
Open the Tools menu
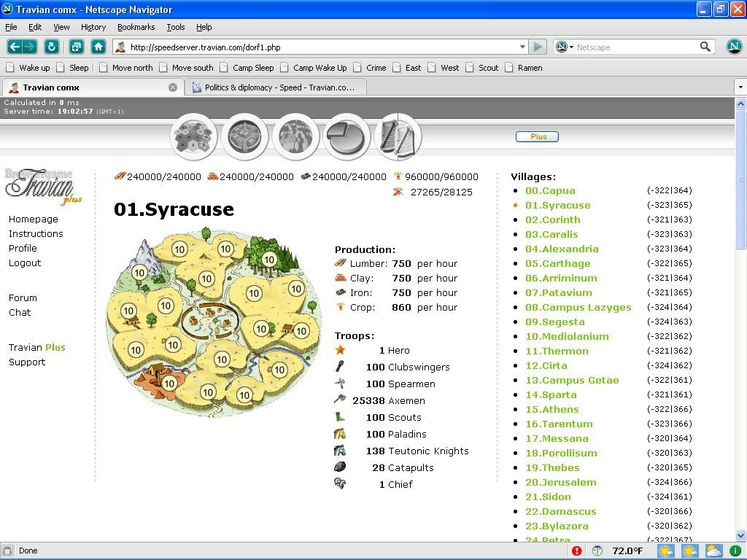[175, 27]
